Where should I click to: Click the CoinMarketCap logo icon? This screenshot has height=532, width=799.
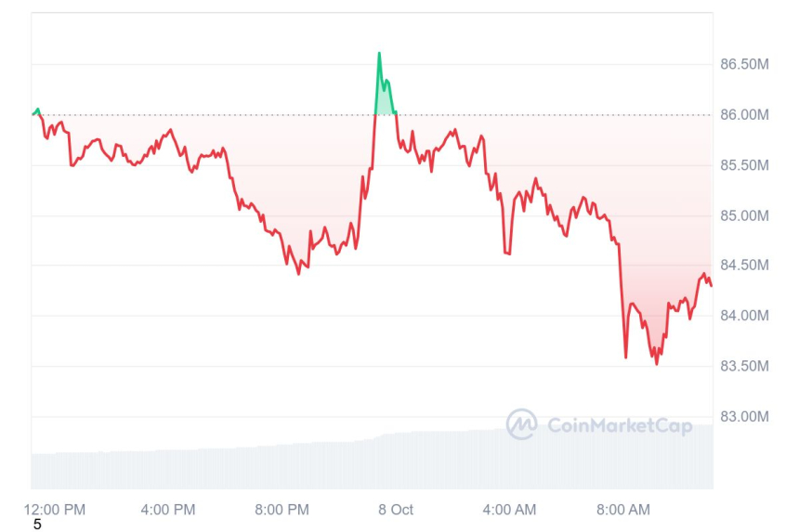tap(521, 424)
